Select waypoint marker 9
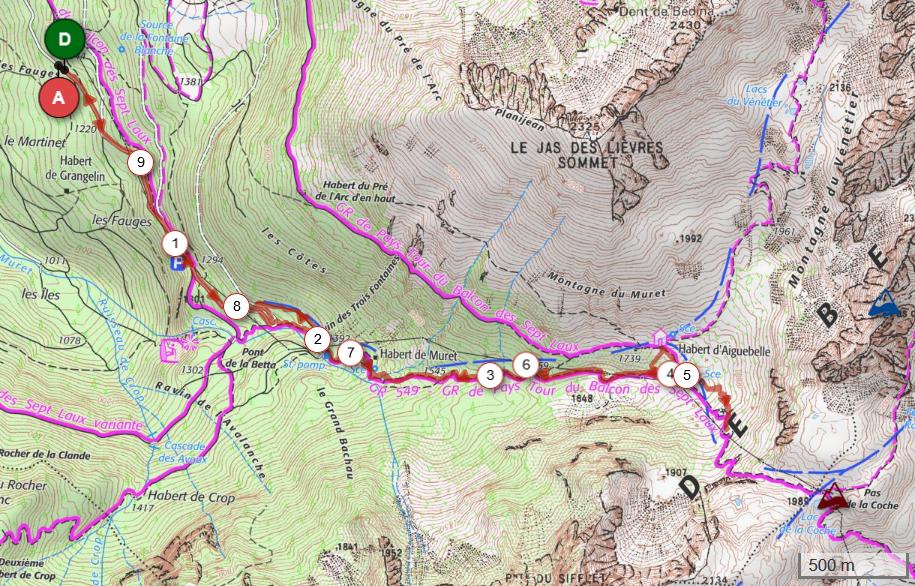Screen dimensions: 915x586 [x=140, y=162]
